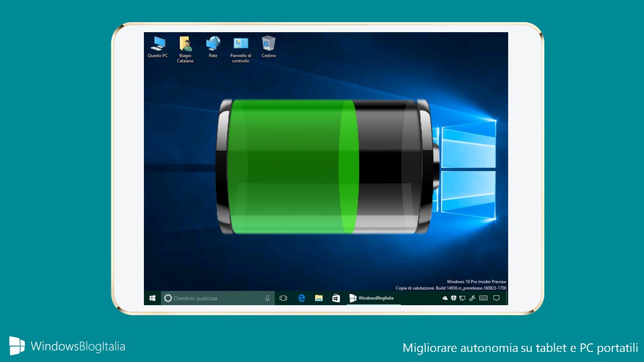644x362 pixels.
Task: Click the WindowsBlogItalia logo at bottom left
Action: pos(67,346)
